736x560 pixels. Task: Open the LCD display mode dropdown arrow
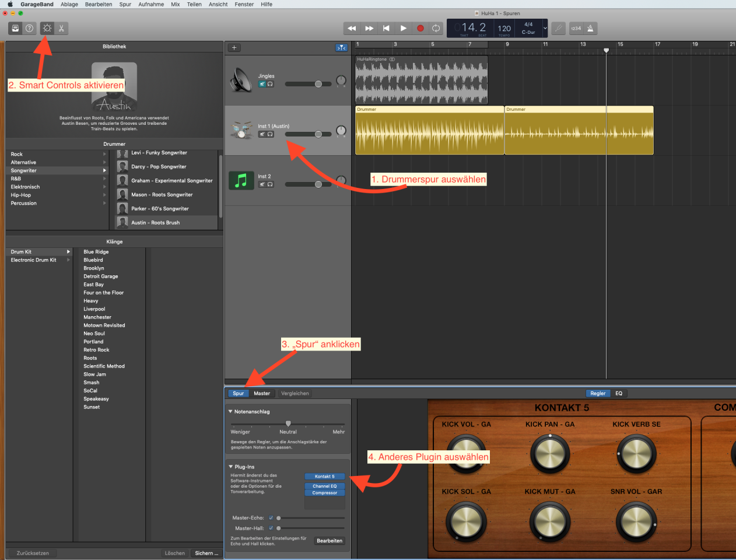545,28
